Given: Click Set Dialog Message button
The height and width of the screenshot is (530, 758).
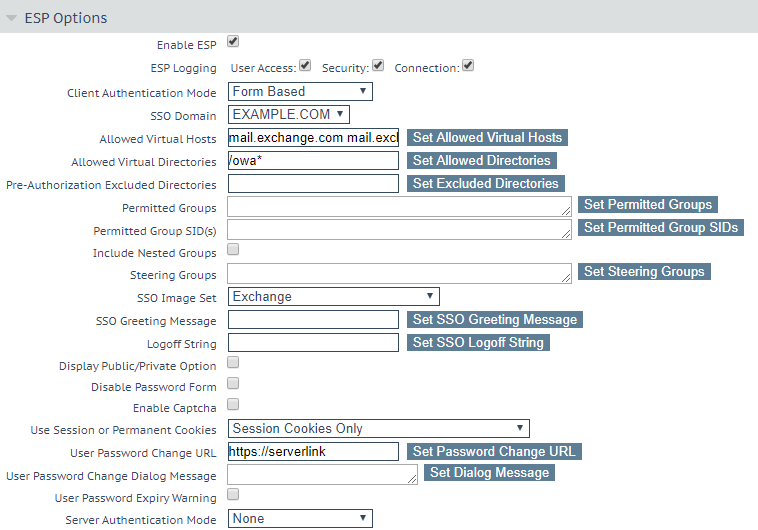Looking at the screenshot, I should point(489,472).
